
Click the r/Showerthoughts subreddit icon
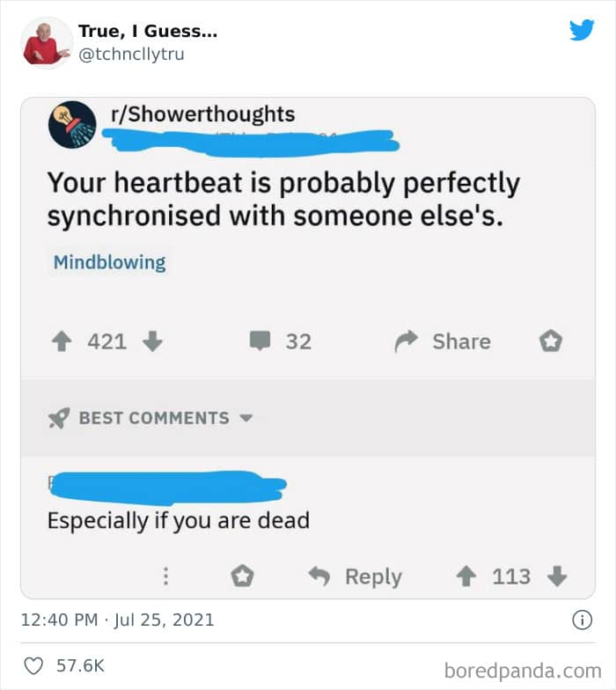coord(72,124)
